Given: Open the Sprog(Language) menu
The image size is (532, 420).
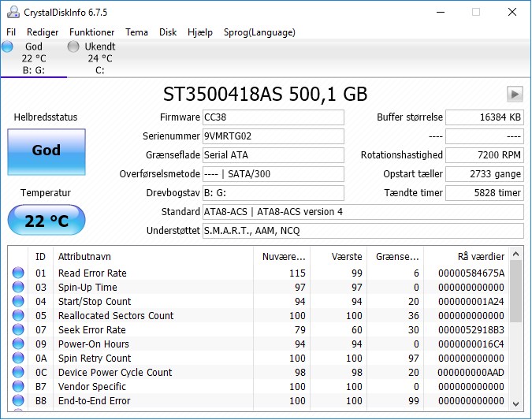Looking at the screenshot, I should pos(259,32).
